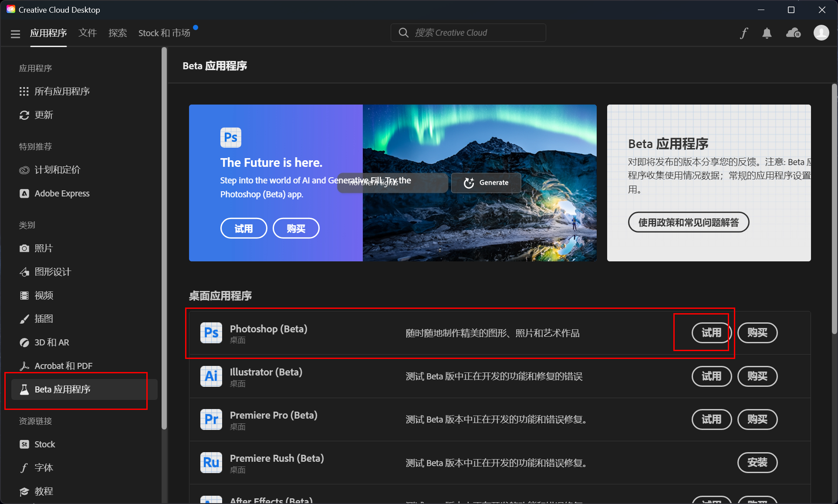Click the Illustrator (Beta) app icon

[211, 376]
